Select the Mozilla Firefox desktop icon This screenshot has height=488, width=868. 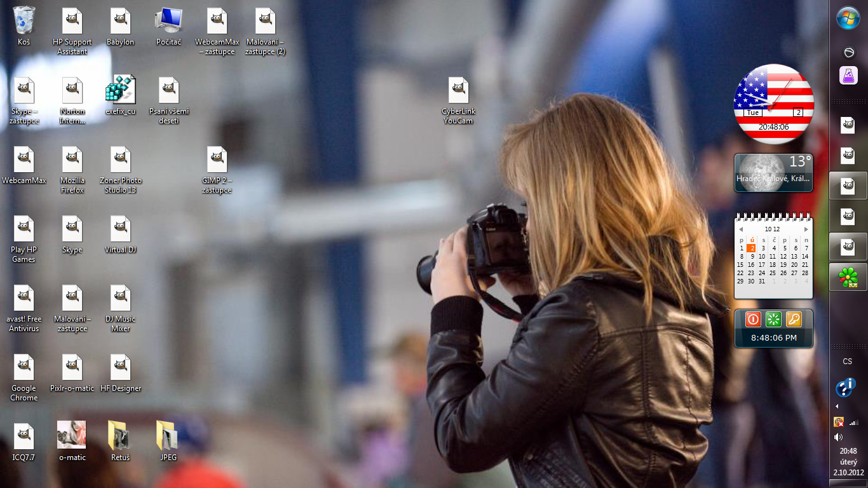coord(72,159)
